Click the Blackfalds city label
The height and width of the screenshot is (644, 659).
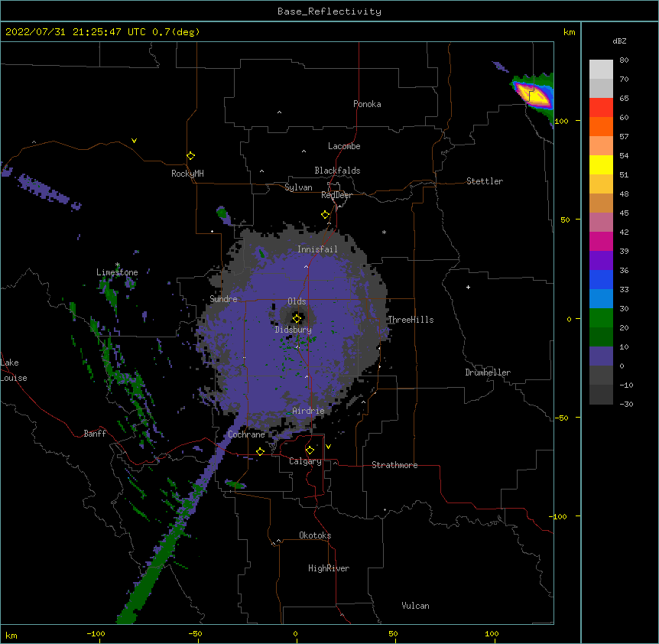(337, 171)
